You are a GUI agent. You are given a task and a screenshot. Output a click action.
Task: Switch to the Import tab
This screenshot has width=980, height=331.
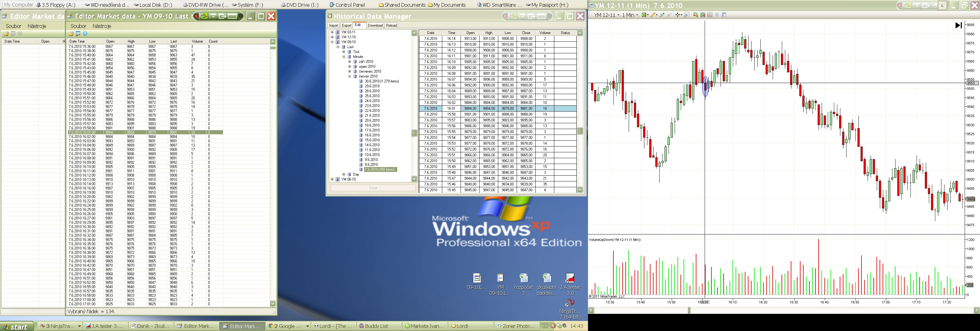tap(334, 25)
